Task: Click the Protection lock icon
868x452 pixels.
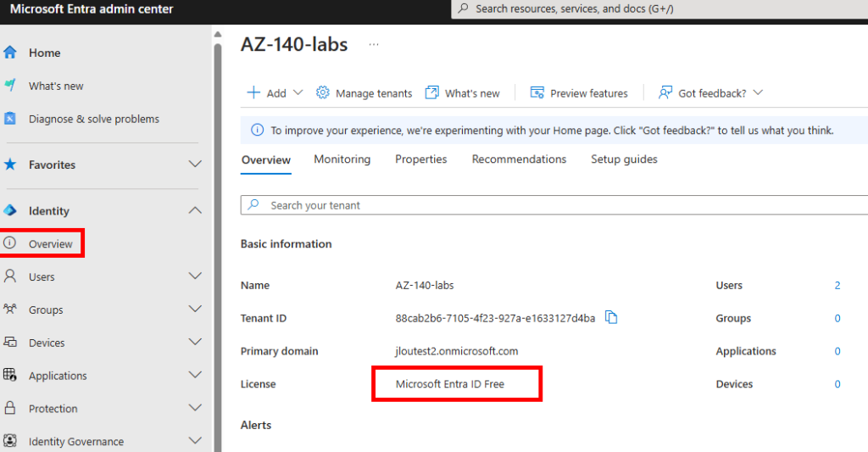Action: [x=10, y=408]
